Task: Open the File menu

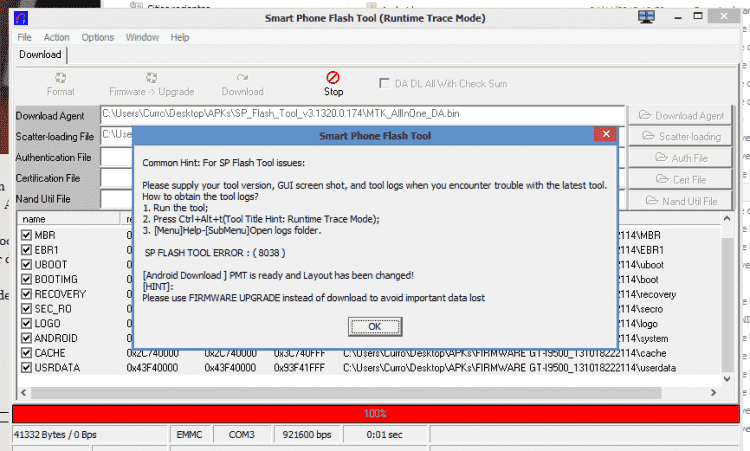Action: pyautogui.click(x=24, y=37)
